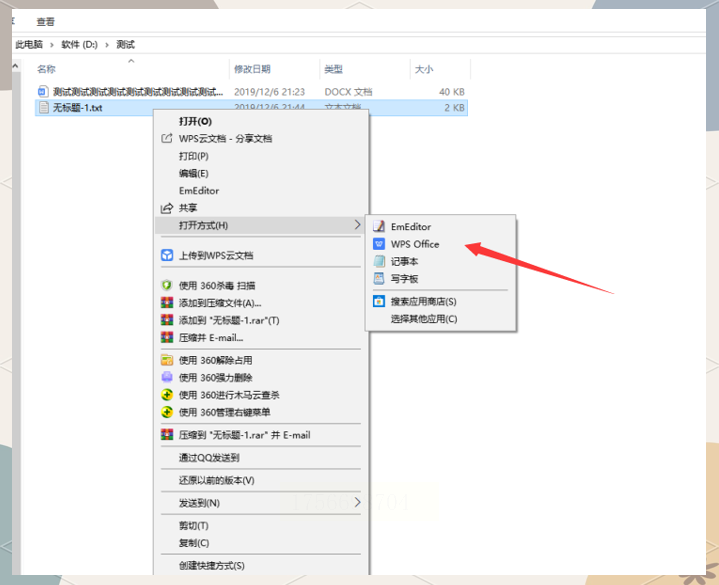Select 压缩并 E-mail...
Viewport: 719px width, 585px height.
point(211,338)
